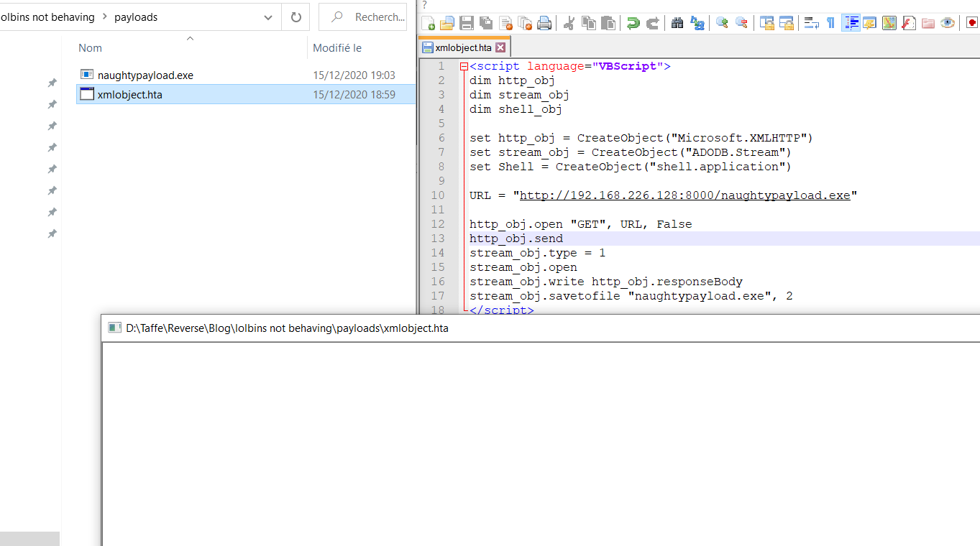
Task: Click the Explorer search box
Action: tap(364, 17)
